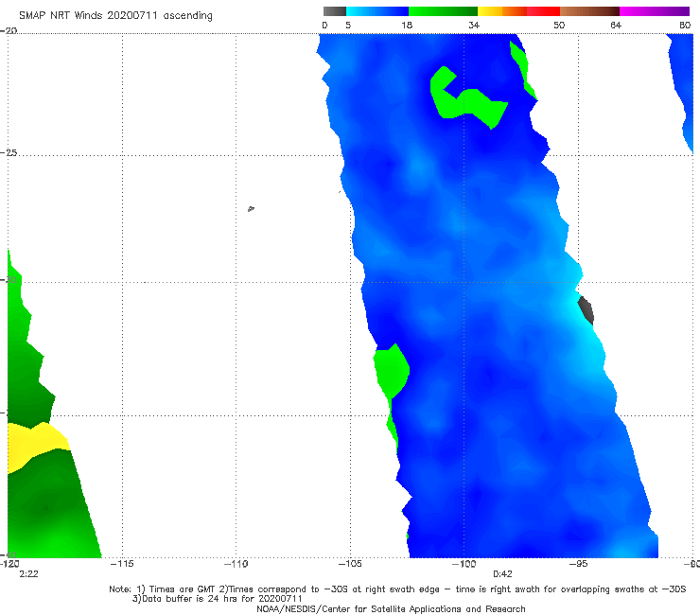Click the note Data buffer is 24 hrs

tap(218, 599)
